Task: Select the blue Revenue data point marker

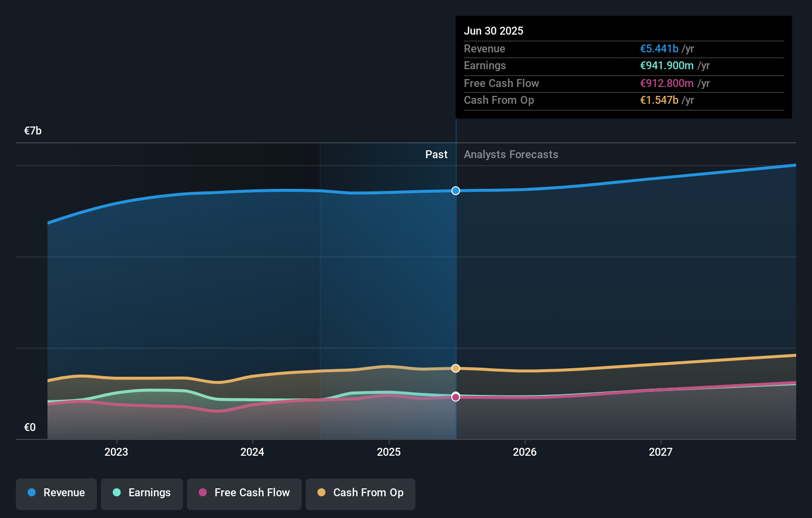Action: click(x=455, y=190)
